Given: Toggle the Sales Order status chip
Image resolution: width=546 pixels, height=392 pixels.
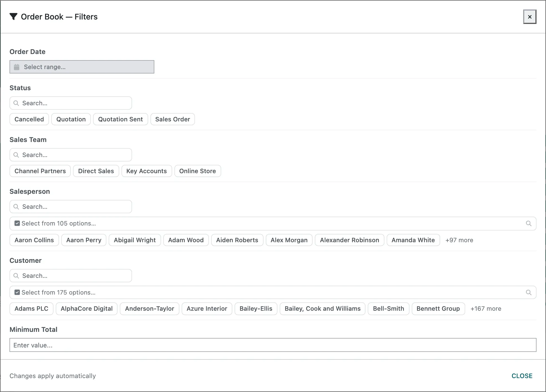Looking at the screenshot, I should click(x=172, y=119).
